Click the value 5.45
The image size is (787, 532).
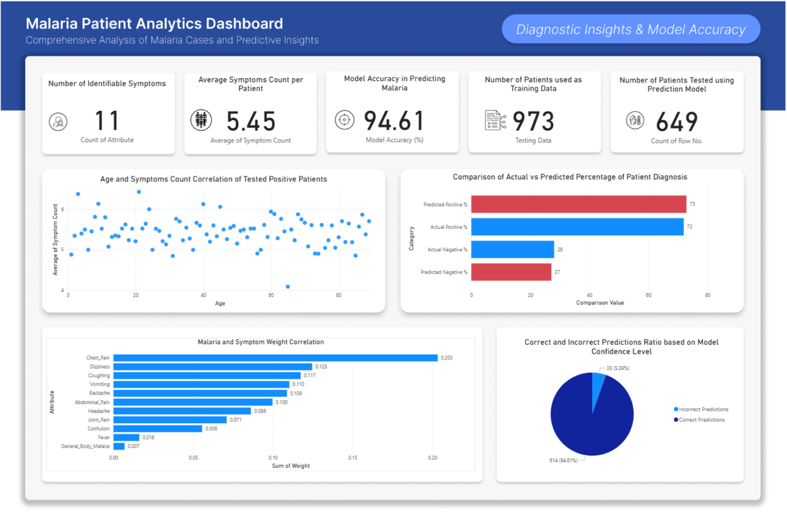point(251,121)
